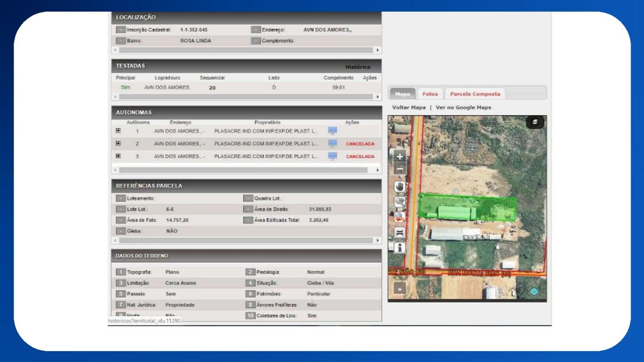The height and width of the screenshot is (362, 644).
Task: Click the number 6 box beside Patrimônio
Action: click(x=250, y=294)
